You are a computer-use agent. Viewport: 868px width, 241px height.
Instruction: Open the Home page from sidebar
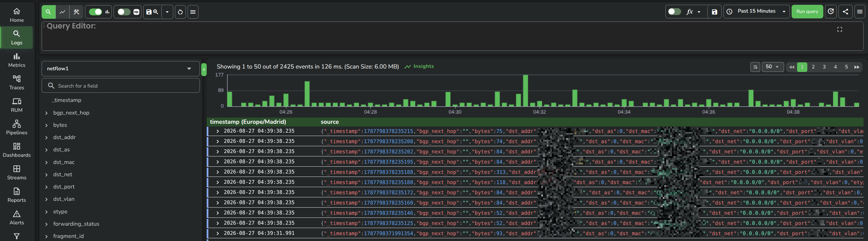16,15
